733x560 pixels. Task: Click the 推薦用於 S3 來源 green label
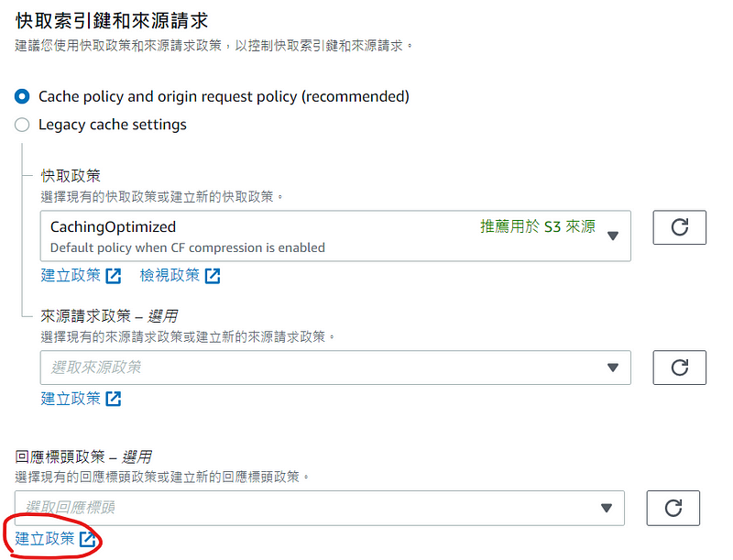click(x=538, y=226)
